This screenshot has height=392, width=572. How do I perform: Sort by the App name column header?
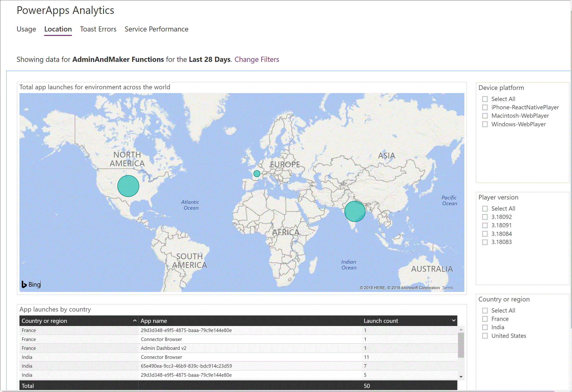tap(154, 321)
